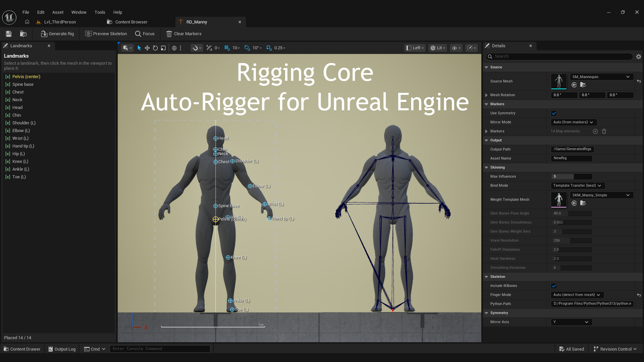Expand the Mesh Rotation row
644x362 pixels.
[x=486, y=95]
